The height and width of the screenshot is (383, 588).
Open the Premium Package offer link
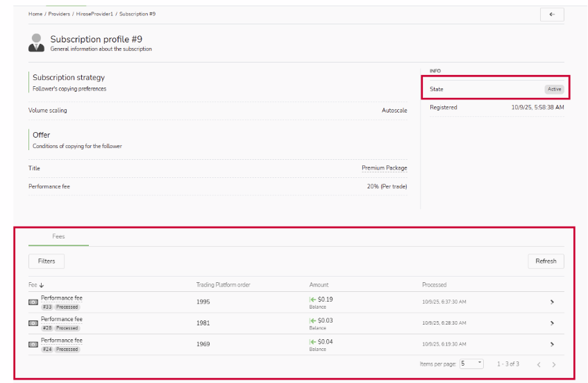click(384, 168)
